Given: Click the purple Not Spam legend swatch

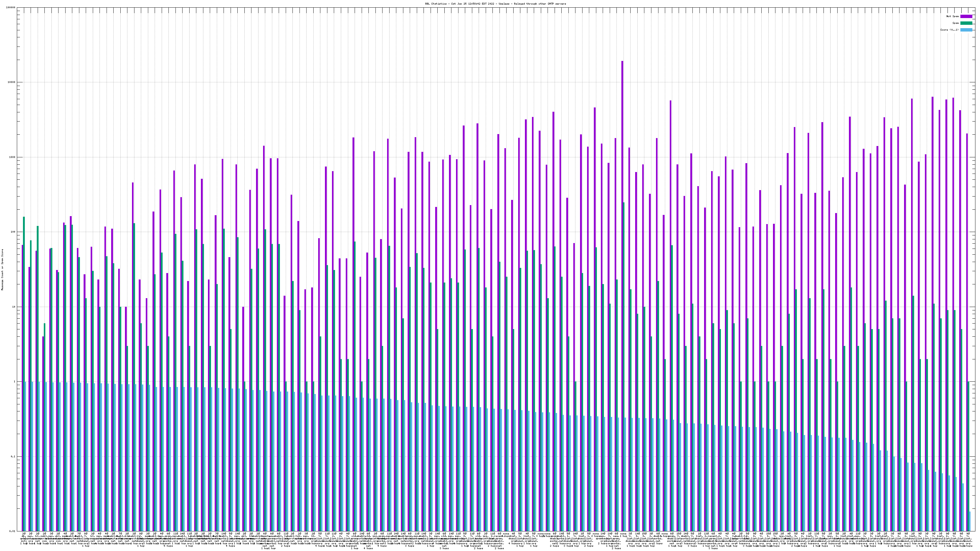Looking at the screenshot, I should (x=966, y=16).
